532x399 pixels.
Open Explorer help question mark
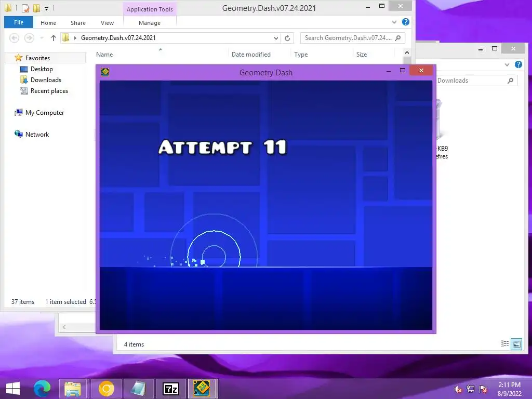(x=405, y=22)
